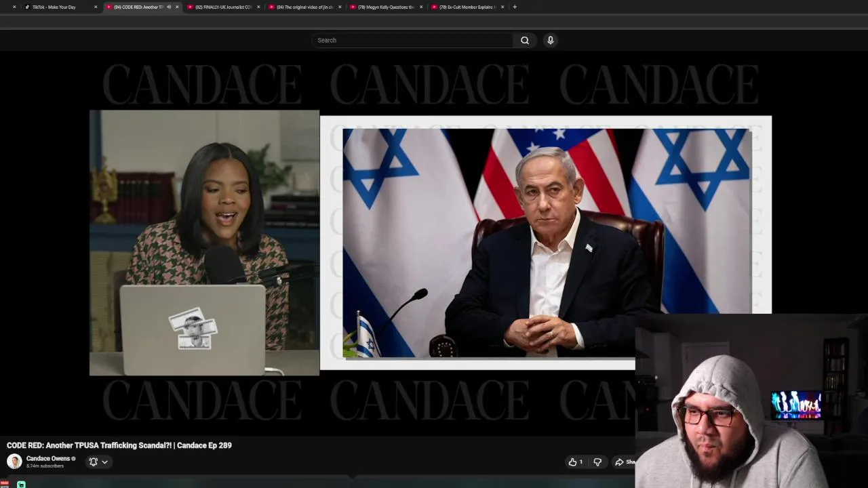Click the green icon in bottom taskbar
Viewport: 868px width, 488px height.
pyautogui.click(x=21, y=485)
